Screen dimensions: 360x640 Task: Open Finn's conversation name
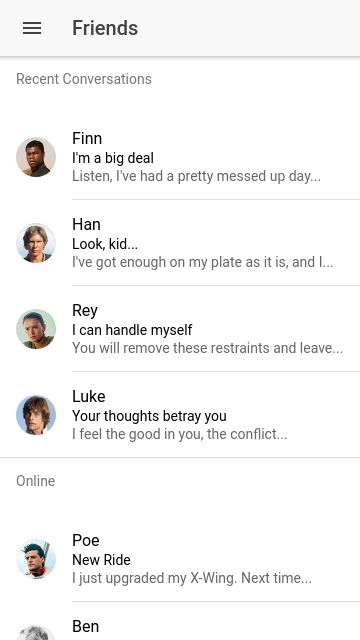tap(87, 138)
